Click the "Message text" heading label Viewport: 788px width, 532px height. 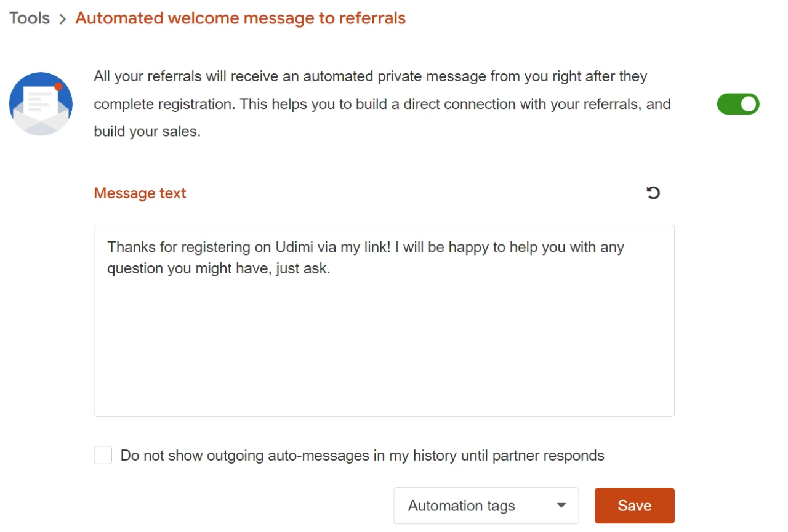[x=140, y=193]
